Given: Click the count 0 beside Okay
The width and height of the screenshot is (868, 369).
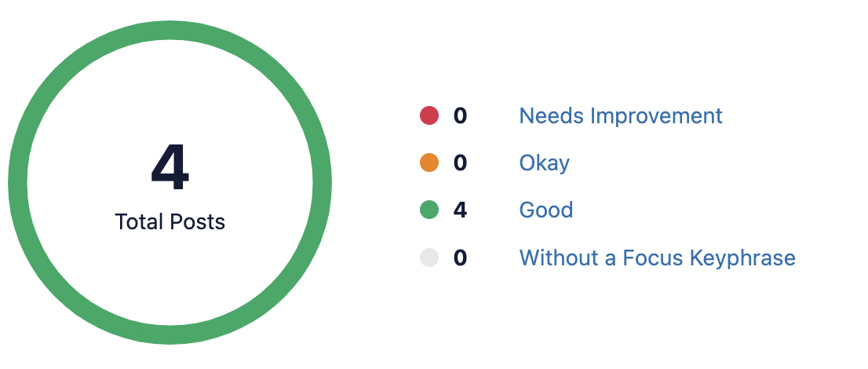Looking at the screenshot, I should coord(460,163).
